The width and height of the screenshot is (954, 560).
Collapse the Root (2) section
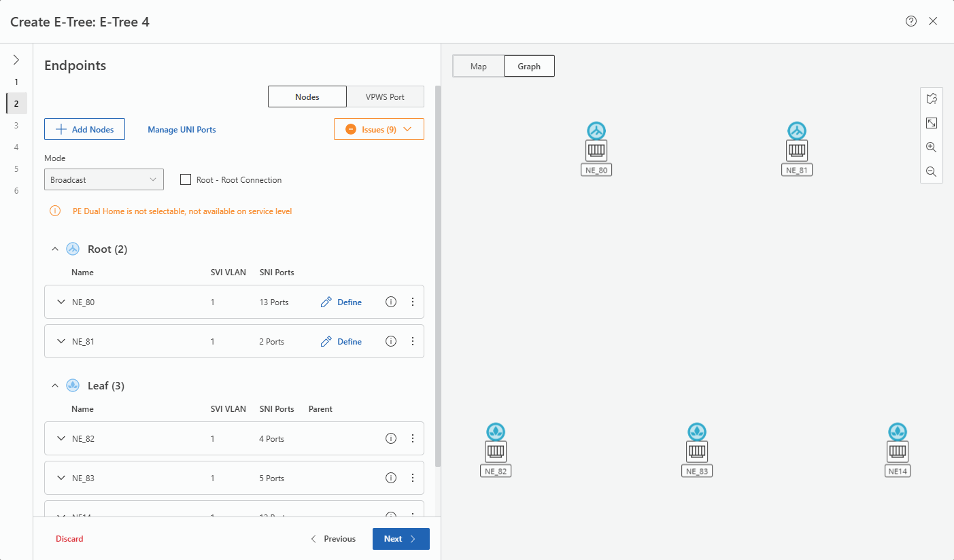[x=55, y=249]
